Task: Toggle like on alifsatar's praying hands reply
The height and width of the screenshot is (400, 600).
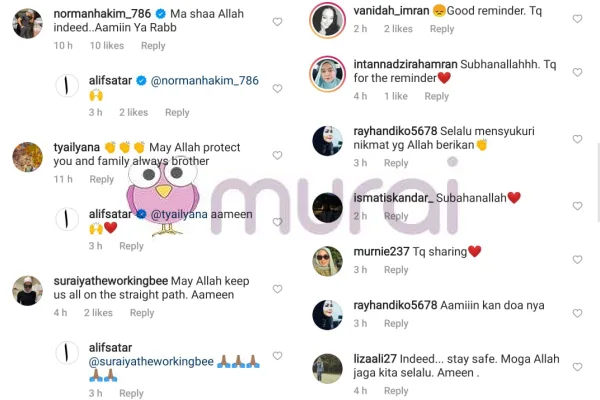Action: (277, 356)
